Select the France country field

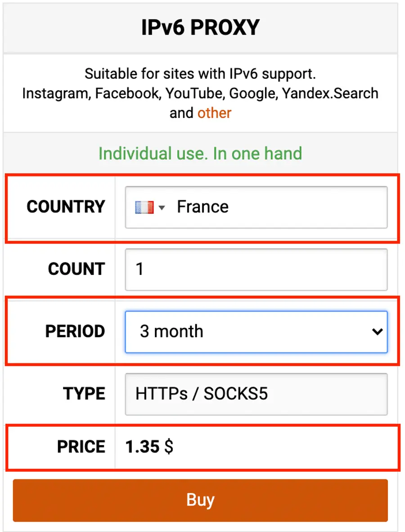[256, 207]
